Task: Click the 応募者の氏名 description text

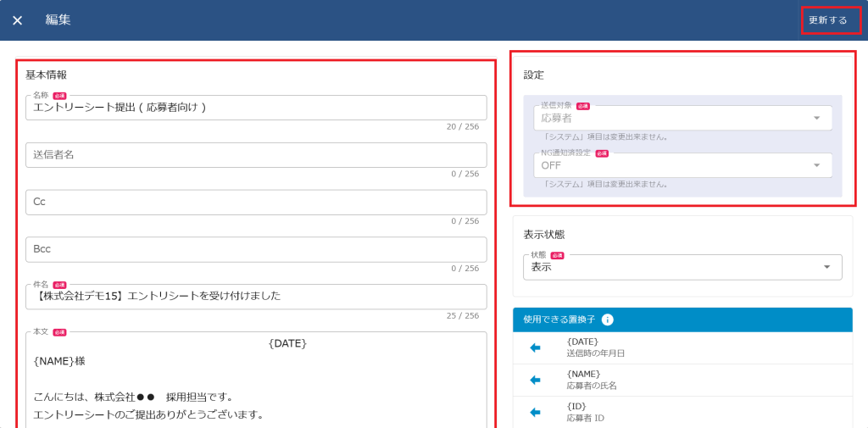Action: point(592,386)
